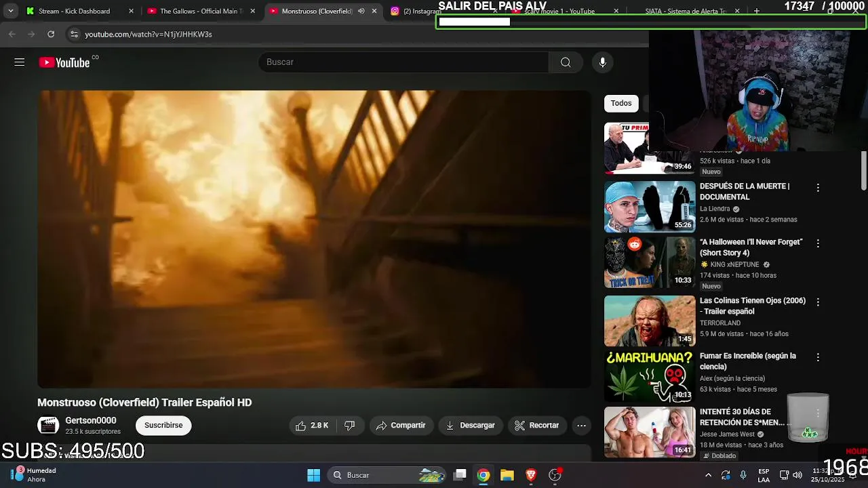This screenshot has width=868, height=488.
Task: Open the Chrome tab search dropdown
Action: pyautogui.click(x=10, y=11)
